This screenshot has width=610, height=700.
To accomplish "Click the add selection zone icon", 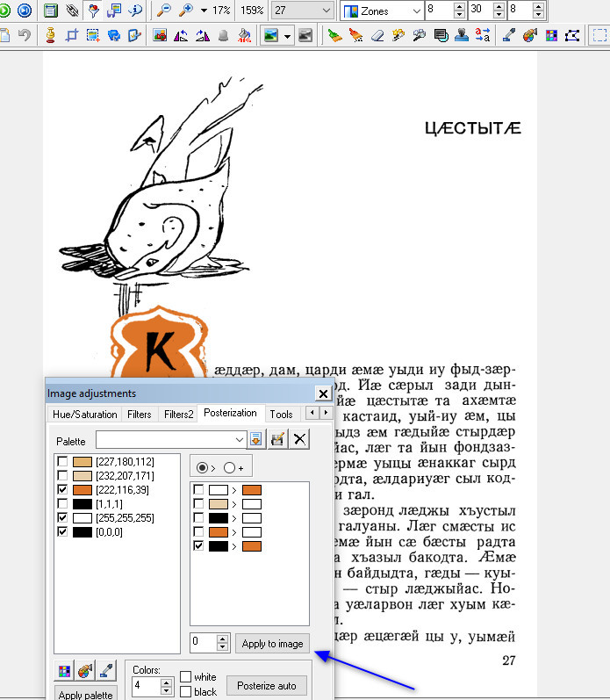I will point(92,35).
